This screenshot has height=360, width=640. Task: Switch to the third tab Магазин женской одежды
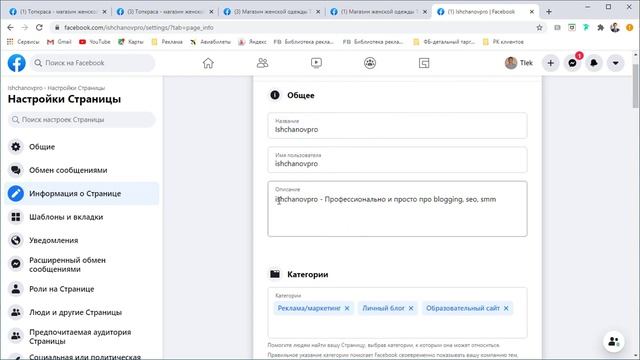coord(272,12)
